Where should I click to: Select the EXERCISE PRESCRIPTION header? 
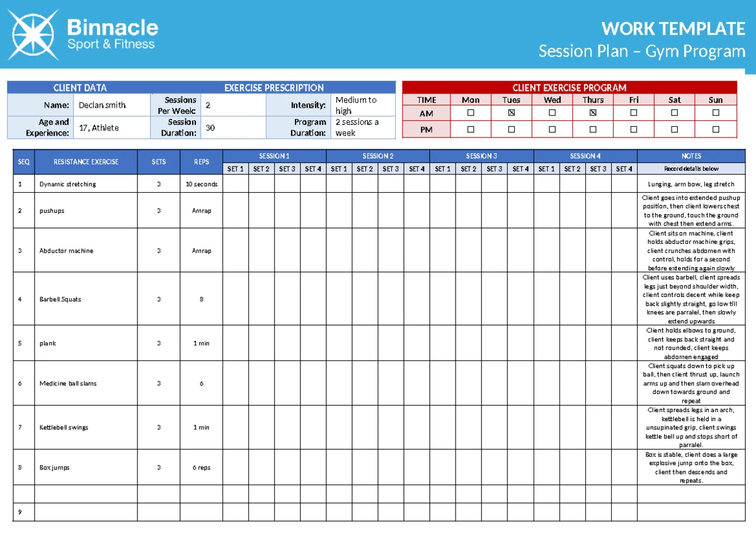(274, 88)
